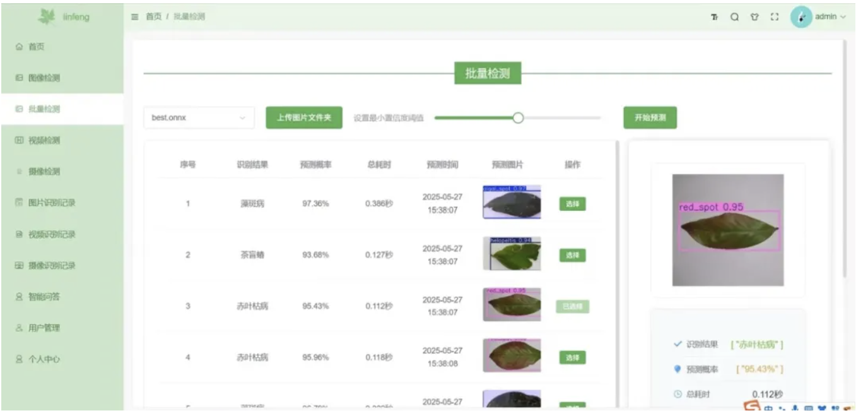The image size is (868, 413).
Task: Open 个人中心 in the sidebar
Action: (62, 359)
